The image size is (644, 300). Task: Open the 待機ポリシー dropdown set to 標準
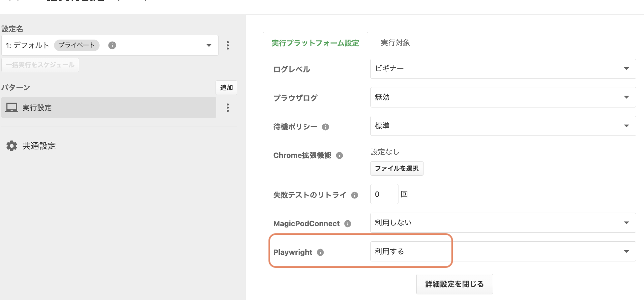click(x=503, y=126)
